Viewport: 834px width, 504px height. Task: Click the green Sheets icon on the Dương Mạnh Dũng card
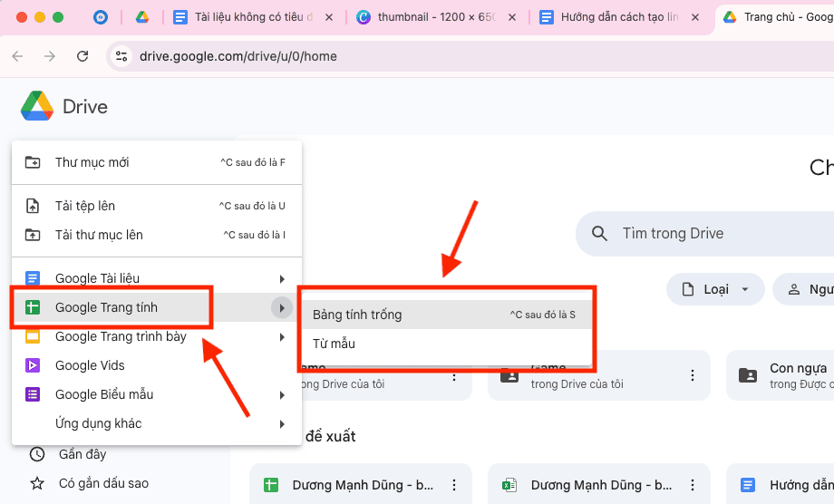pos(271,485)
